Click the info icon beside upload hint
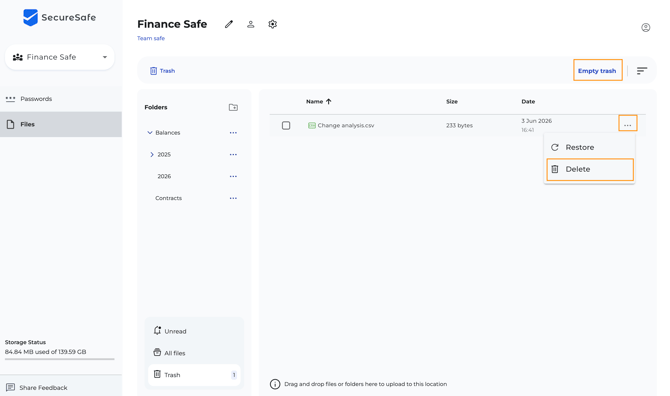 275,384
